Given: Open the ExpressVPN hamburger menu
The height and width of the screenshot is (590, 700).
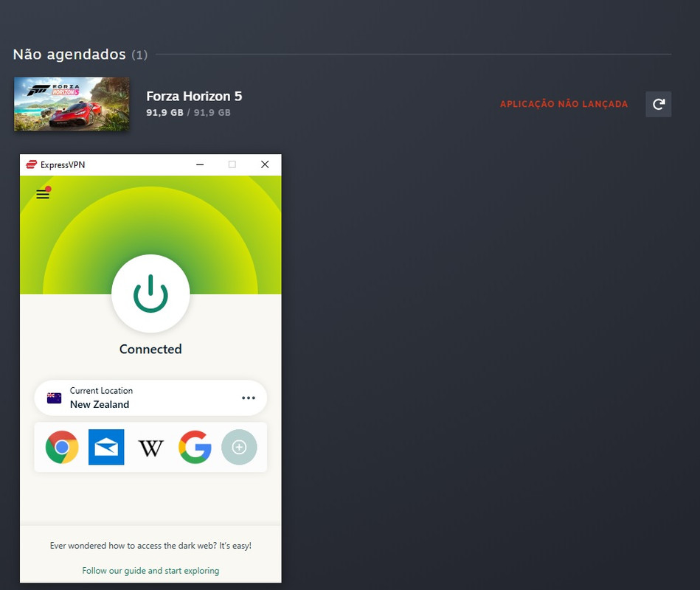Looking at the screenshot, I should 43,194.
